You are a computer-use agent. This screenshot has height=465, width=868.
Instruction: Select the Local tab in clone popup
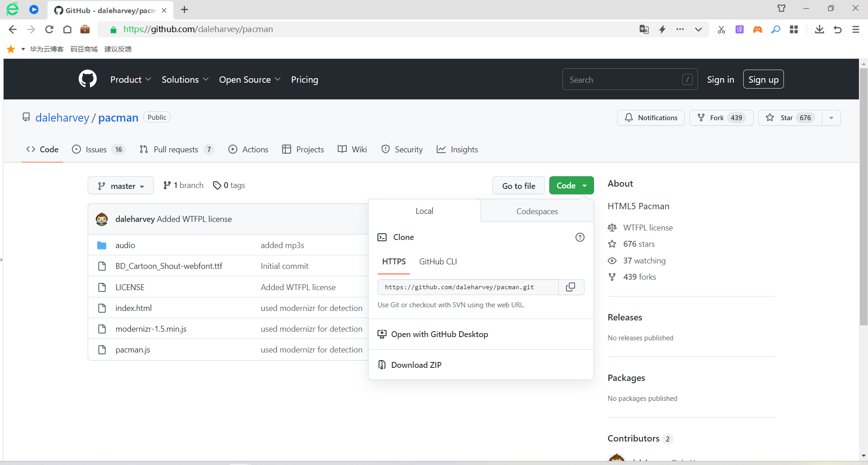click(x=425, y=211)
